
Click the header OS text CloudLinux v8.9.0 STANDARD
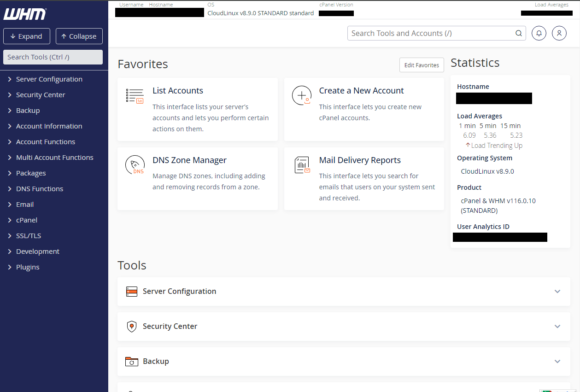[261, 13]
